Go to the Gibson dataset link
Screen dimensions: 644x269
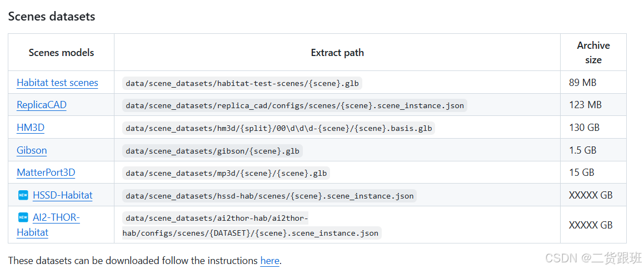coord(32,150)
